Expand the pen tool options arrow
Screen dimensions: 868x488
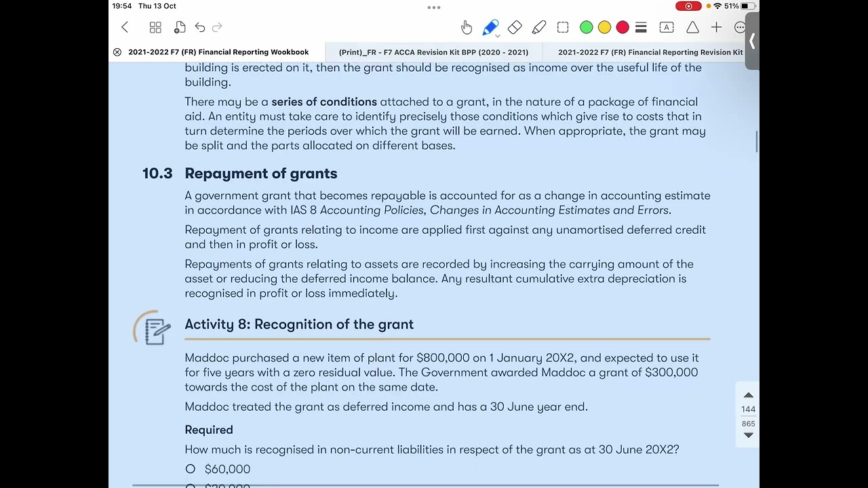point(498,35)
